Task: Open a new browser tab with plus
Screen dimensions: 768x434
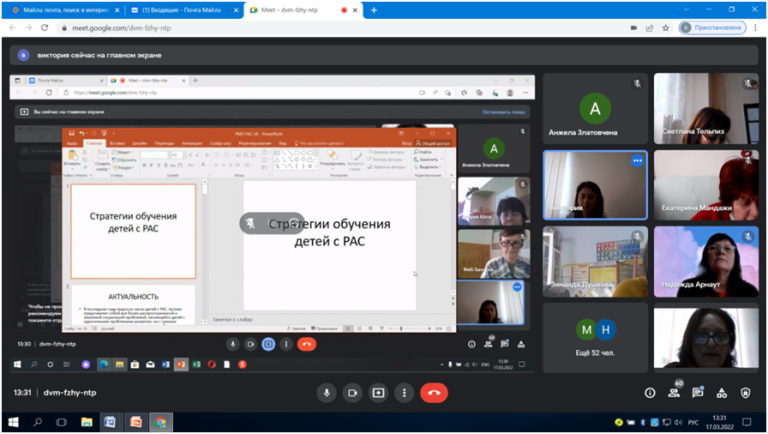Action: tap(374, 10)
